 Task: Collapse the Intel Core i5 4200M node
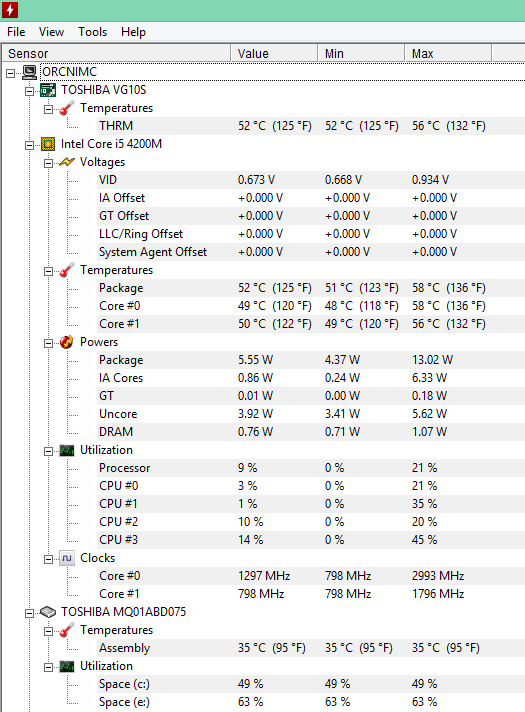30,145
